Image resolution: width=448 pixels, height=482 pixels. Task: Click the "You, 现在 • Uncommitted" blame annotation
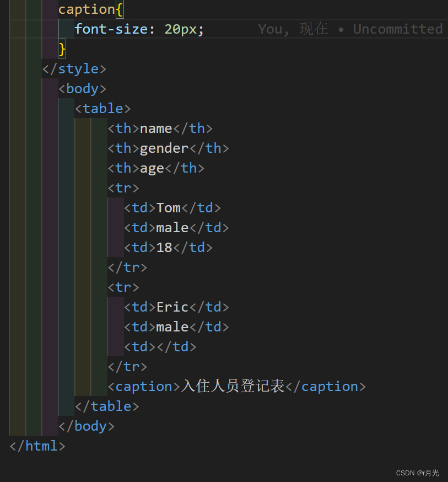[350, 29]
